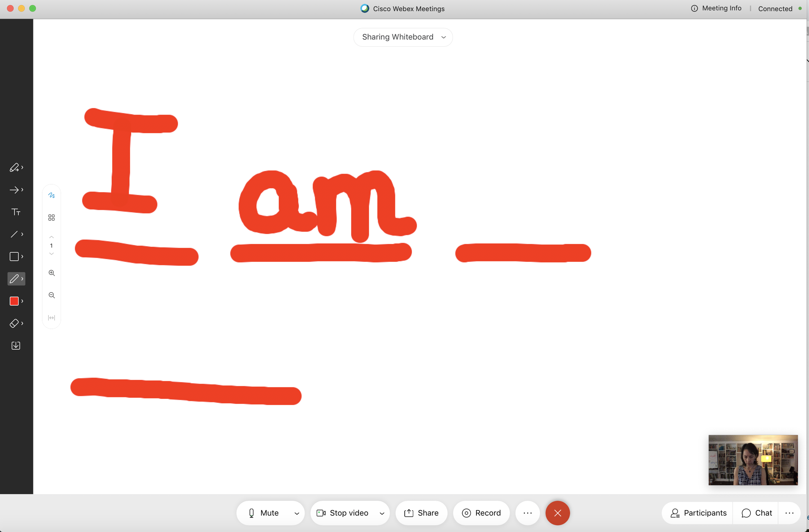This screenshot has height=532, width=809.
Task: Choose the line drawing tool
Action: tap(14, 234)
